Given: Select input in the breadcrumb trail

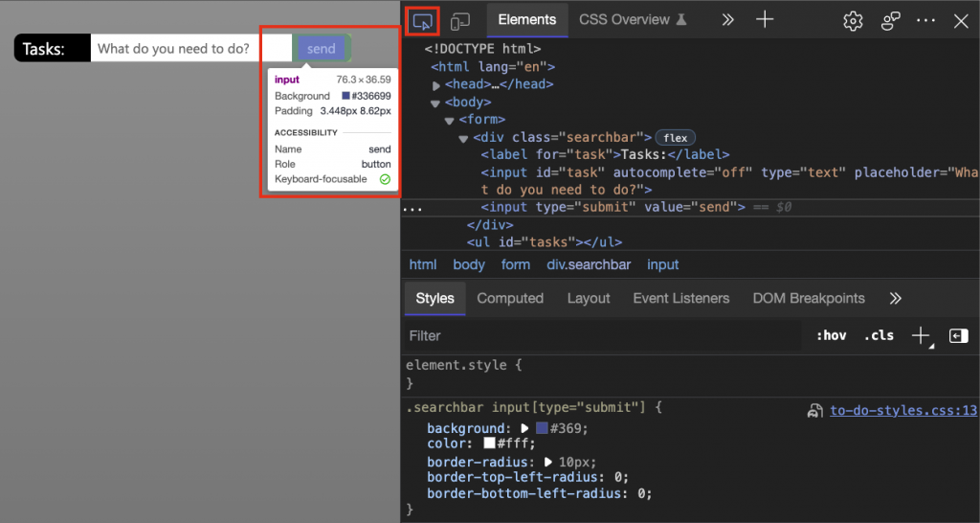Looking at the screenshot, I should pos(662,264).
